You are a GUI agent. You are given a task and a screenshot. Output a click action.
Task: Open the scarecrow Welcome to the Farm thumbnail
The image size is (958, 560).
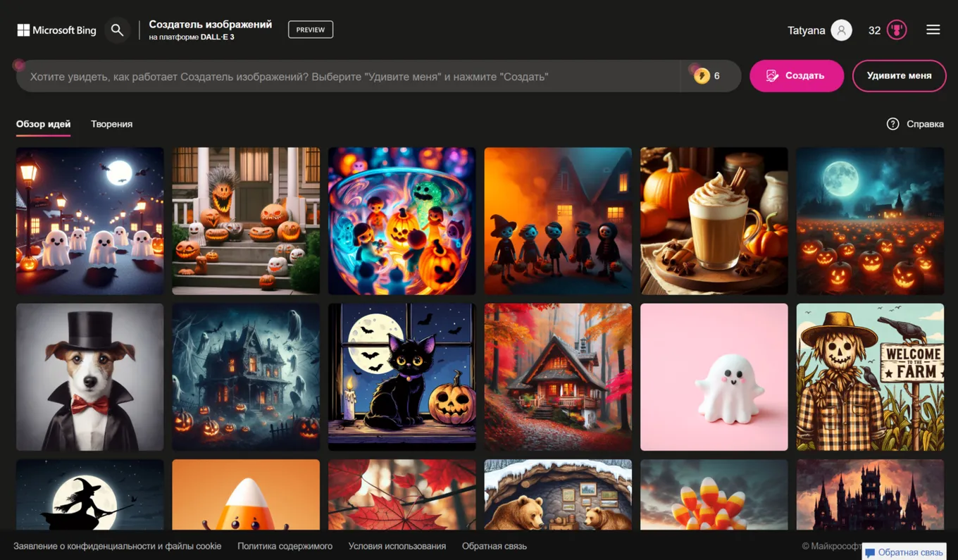(x=870, y=377)
